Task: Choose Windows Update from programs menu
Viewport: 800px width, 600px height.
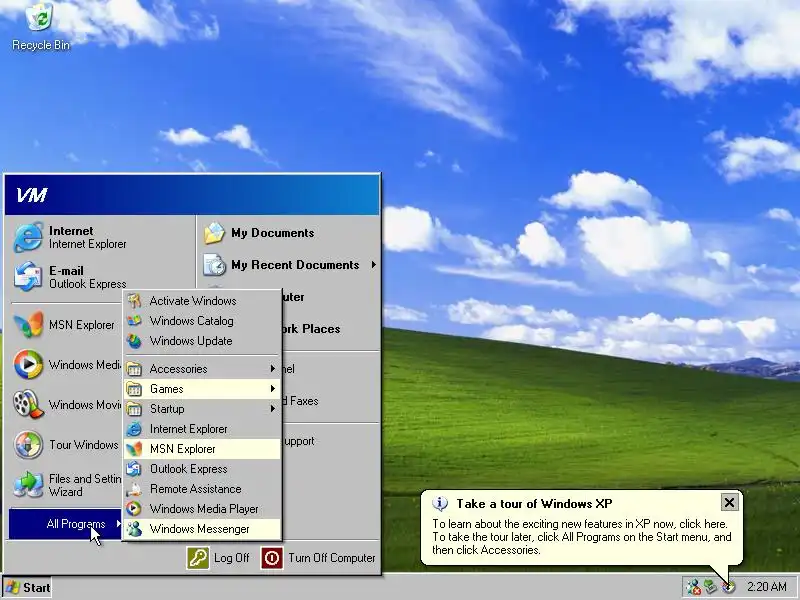Action: pyautogui.click(x=202, y=341)
